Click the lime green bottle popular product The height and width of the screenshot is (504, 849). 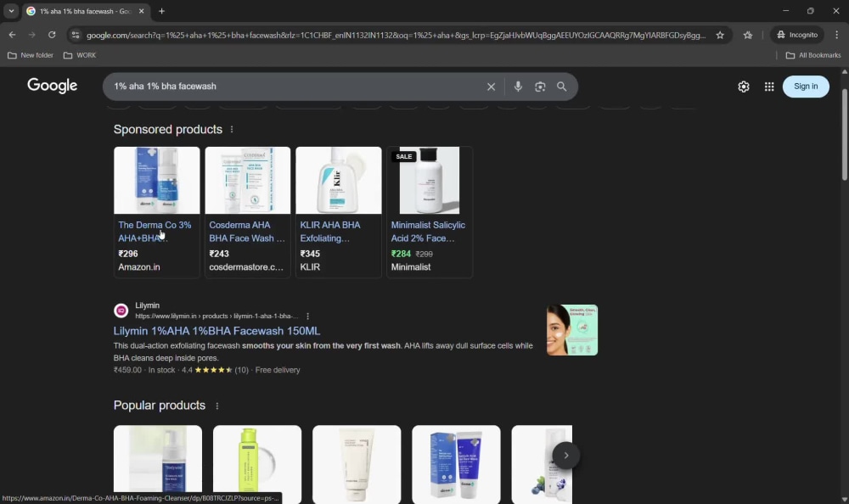pyautogui.click(x=257, y=464)
